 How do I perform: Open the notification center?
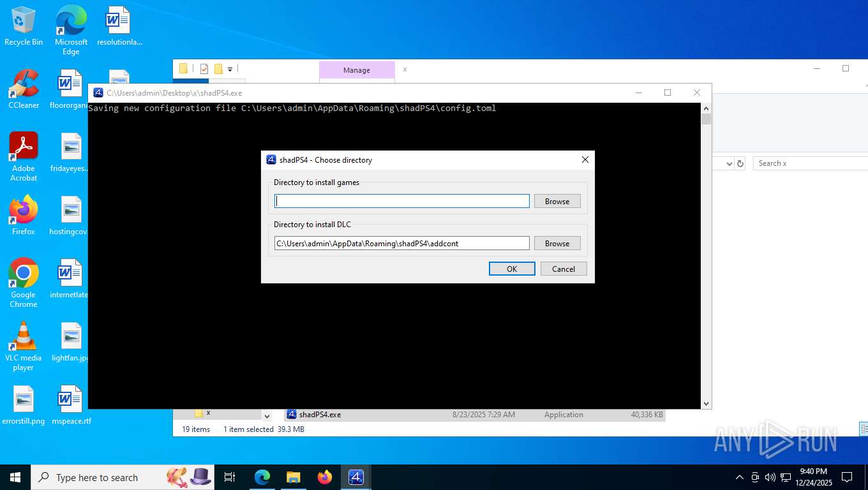pos(847,477)
